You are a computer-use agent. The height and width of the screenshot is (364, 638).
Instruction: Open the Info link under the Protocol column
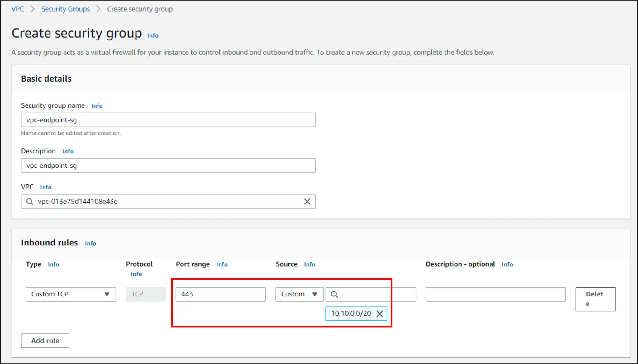[136, 274]
